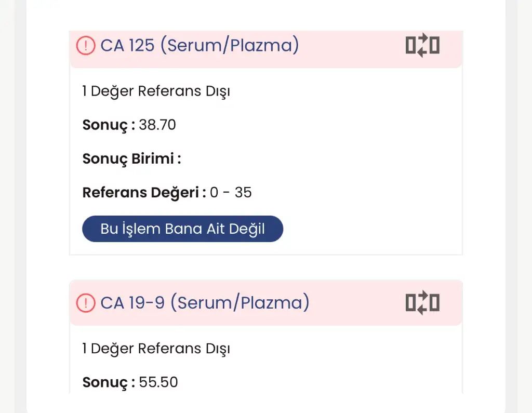Click the out-of-reference note under CA 19-9
The width and height of the screenshot is (532, 413).
[156, 349]
